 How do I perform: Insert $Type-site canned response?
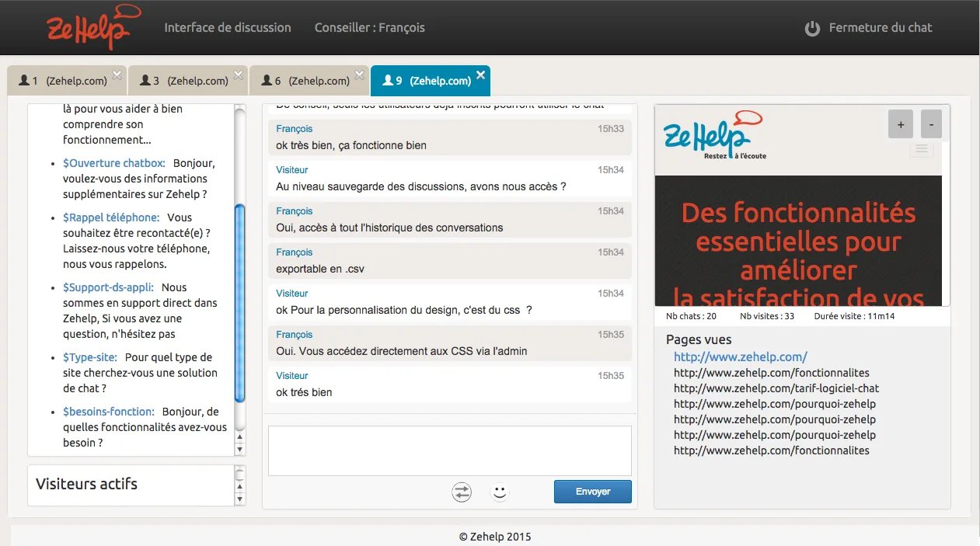coord(90,357)
